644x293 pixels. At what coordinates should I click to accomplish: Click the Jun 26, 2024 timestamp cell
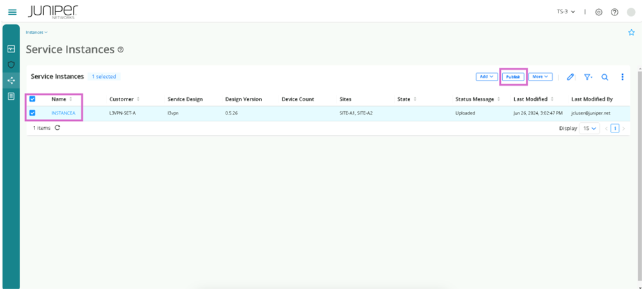click(538, 113)
